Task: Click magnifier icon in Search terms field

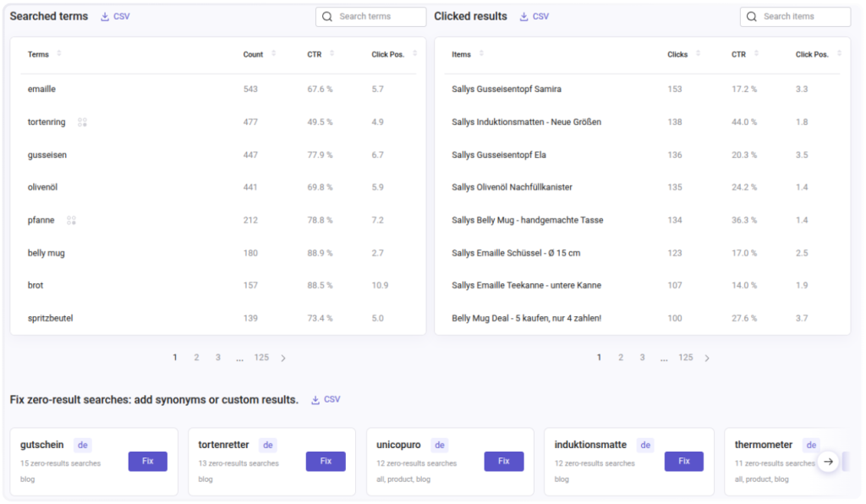Action: tap(327, 17)
